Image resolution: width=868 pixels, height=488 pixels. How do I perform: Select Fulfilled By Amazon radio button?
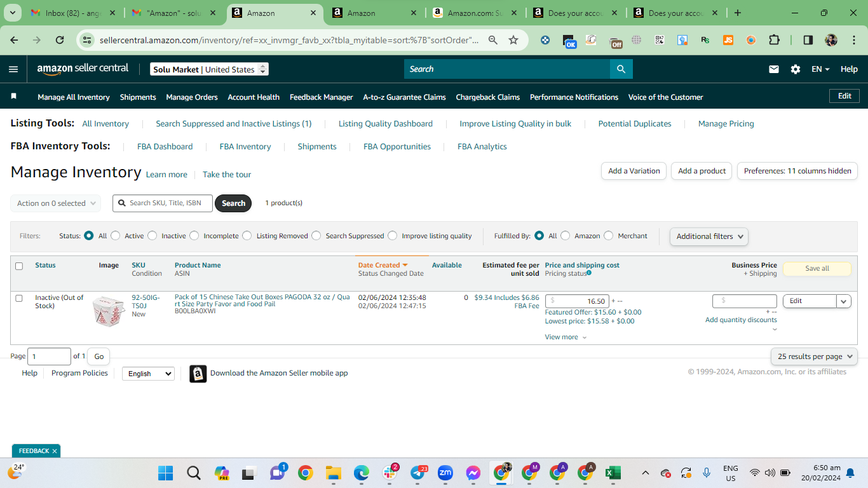point(566,236)
